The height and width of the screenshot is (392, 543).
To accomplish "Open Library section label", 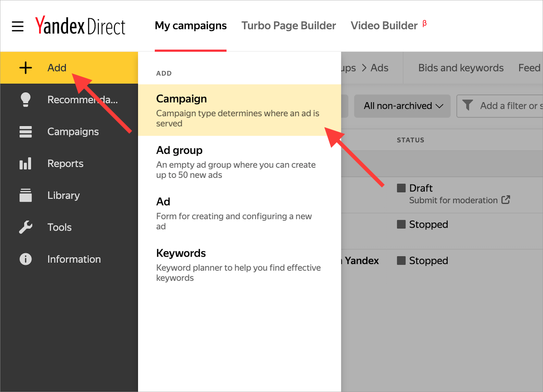I will pos(63,195).
